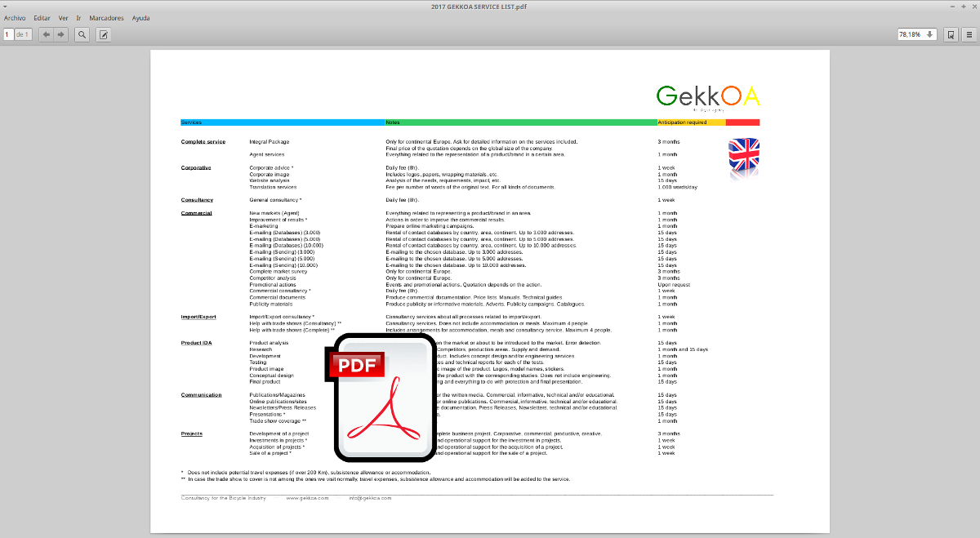Image resolution: width=980 pixels, height=538 pixels.
Task: Maximize the document viewer window
Action: point(963,6)
